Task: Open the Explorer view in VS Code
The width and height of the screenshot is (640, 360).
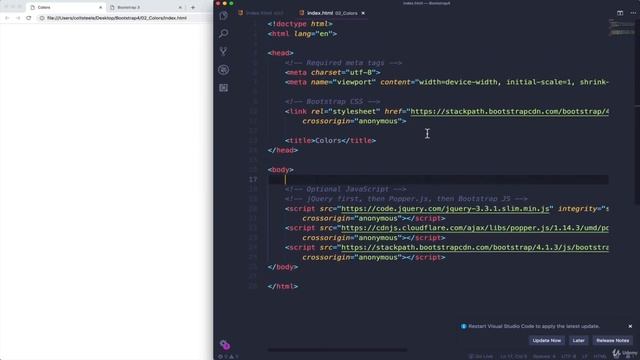Action: tap(223, 16)
